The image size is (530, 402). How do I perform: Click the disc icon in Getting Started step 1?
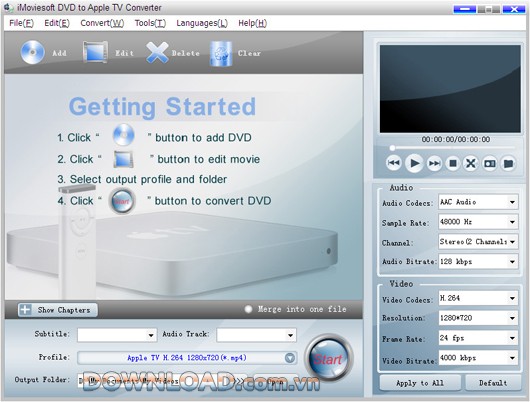click(x=124, y=135)
